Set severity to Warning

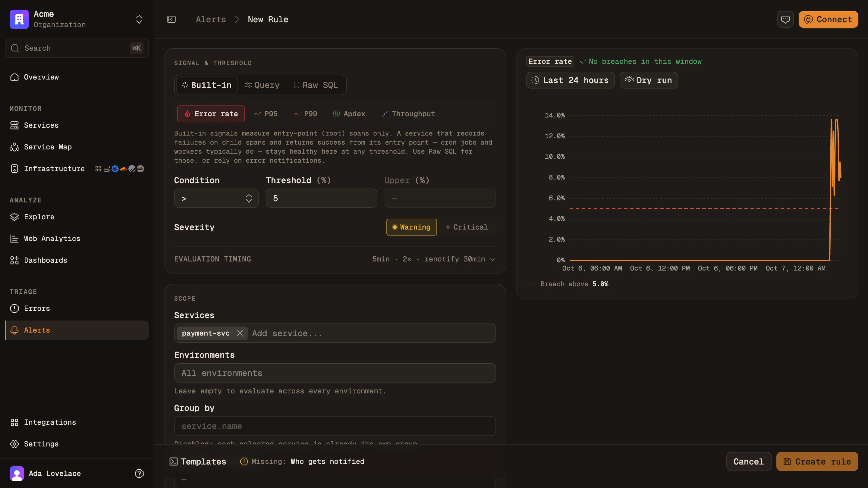(x=411, y=227)
